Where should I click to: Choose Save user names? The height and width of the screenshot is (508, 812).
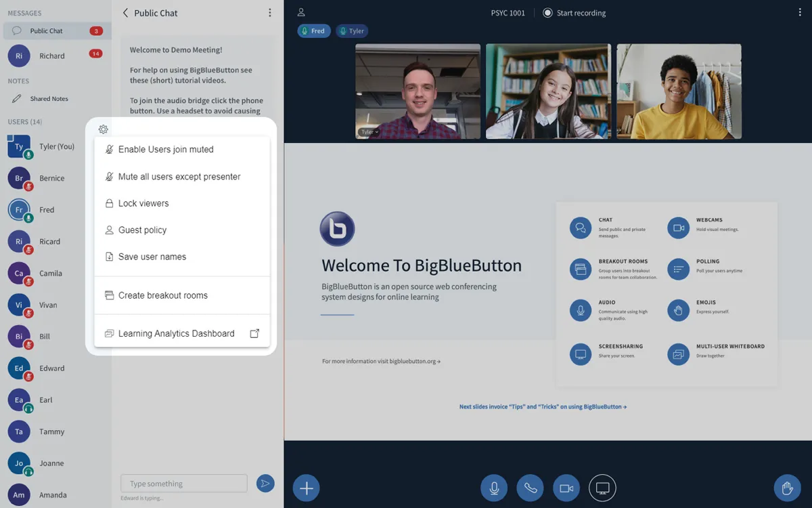tap(182, 257)
